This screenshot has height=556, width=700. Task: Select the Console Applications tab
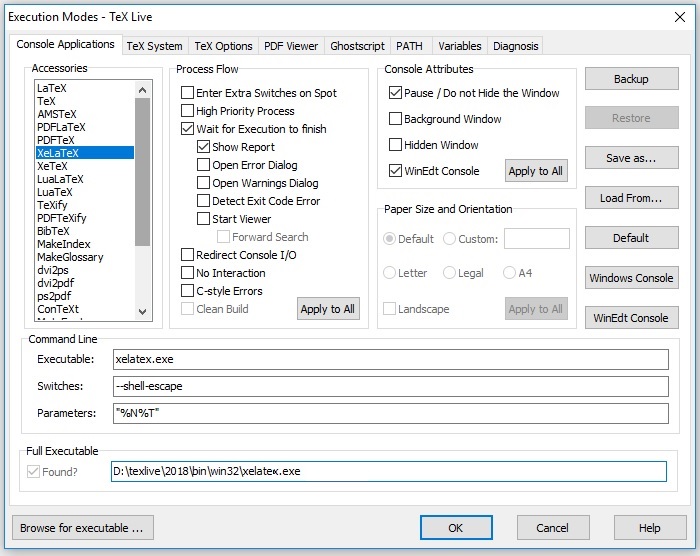[x=66, y=44]
